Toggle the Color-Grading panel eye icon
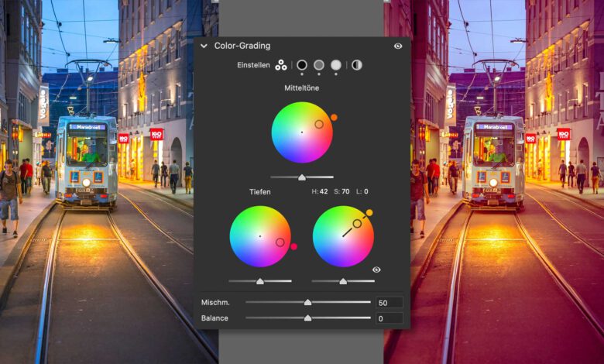The height and width of the screenshot is (364, 604). (398, 46)
